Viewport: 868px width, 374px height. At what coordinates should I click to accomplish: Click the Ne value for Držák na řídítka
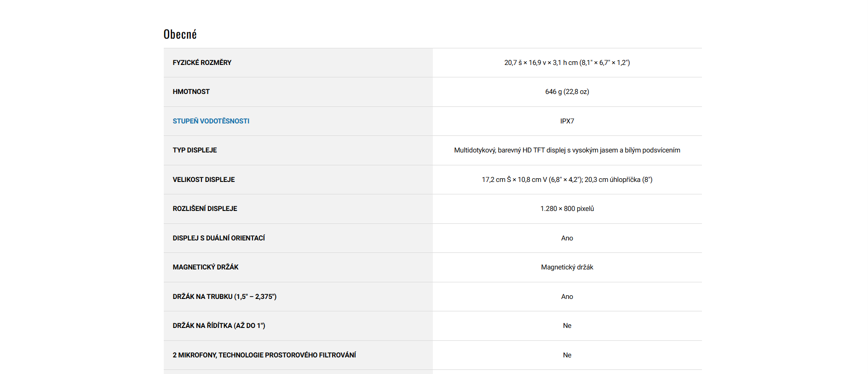(567, 326)
